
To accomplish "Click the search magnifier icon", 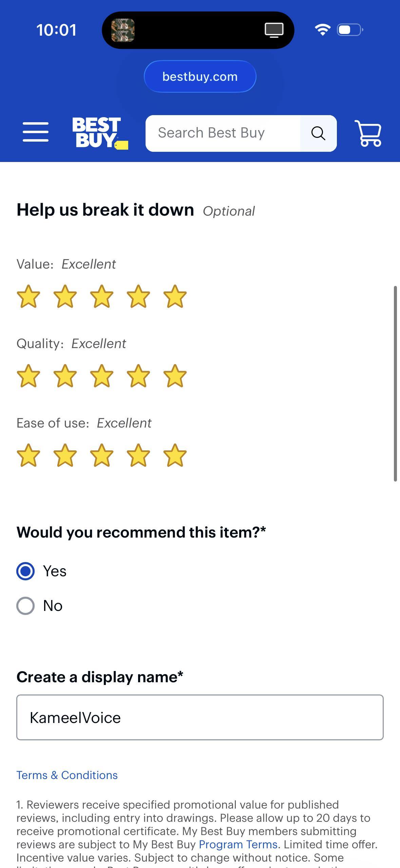I will coord(318,133).
